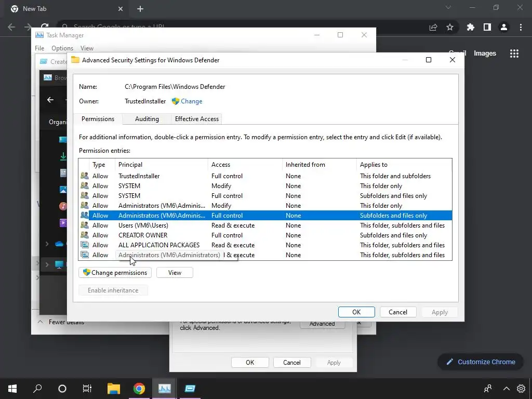Click the Change permissions button
The height and width of the screenshot is (399, 532).
tap(115, 272)
